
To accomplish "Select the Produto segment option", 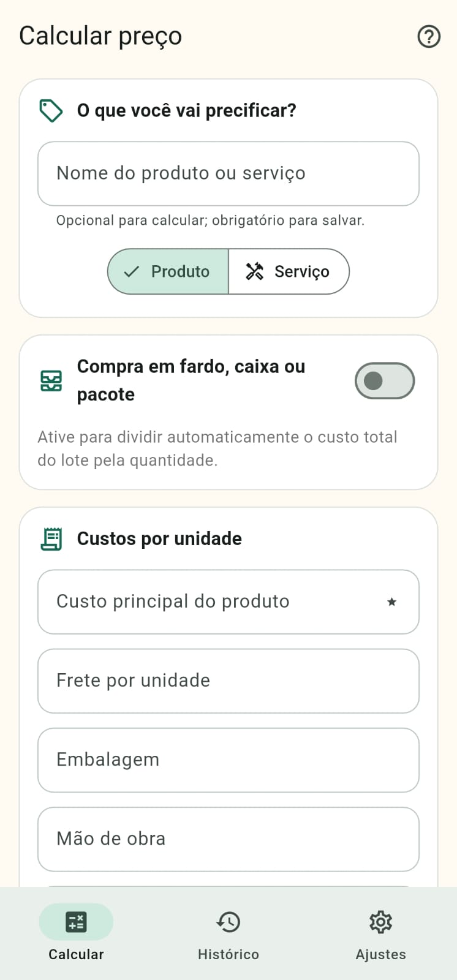I will click(168, 271).
